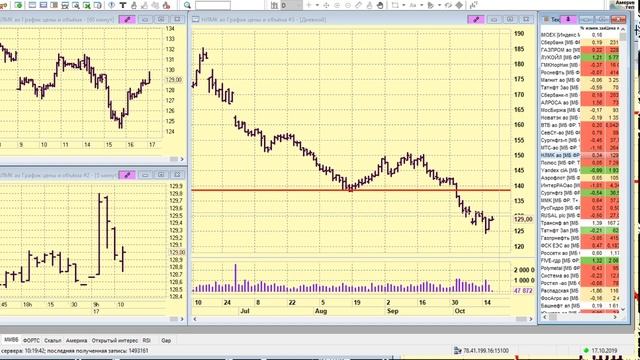Open the Gap tab
Screen dimensions: 640x360
coord(166,340)
